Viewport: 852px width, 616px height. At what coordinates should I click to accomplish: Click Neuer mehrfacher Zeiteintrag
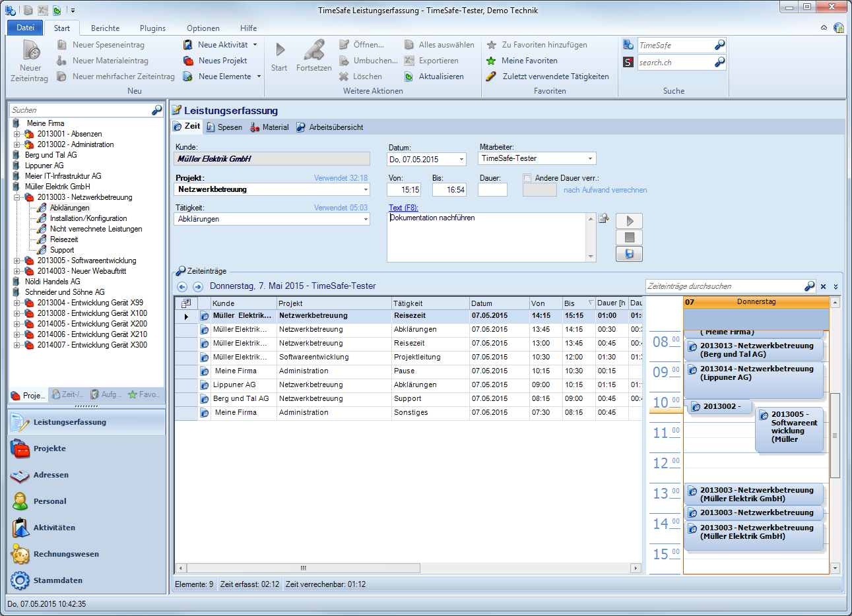point(115,77)
